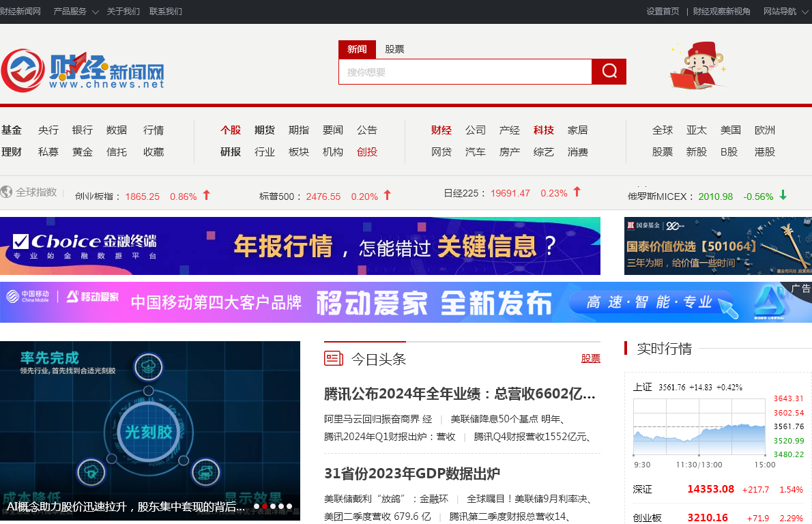Viewport: 812px width, 524px height.
Task: Open the 消费 category
Action: pos(578,151)
